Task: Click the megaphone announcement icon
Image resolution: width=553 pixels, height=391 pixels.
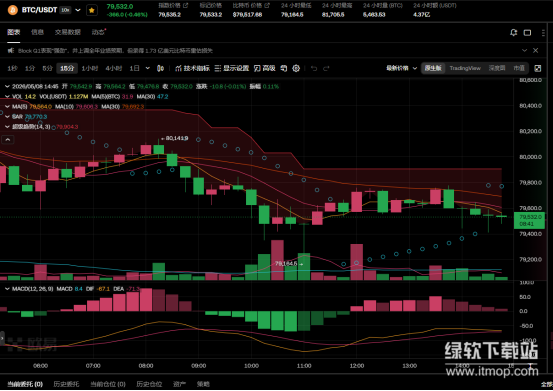Action: point(11,50)
